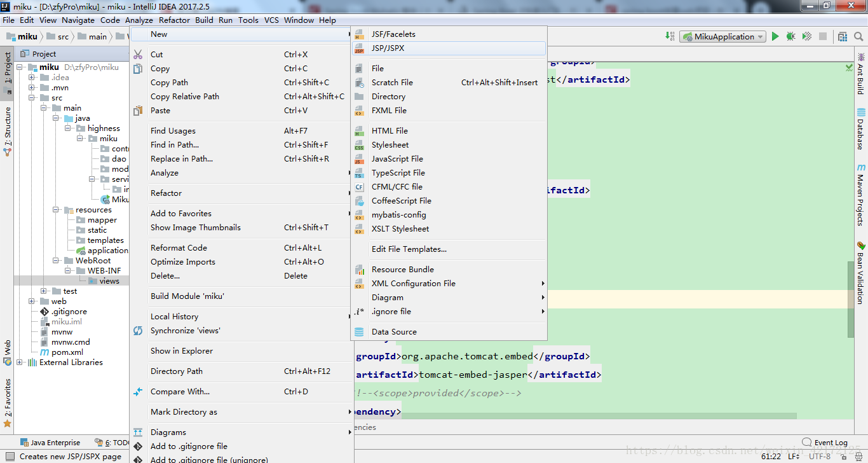This screenshot has width=868, height=463.
Task: Run MikuApplication with the green play icon
Action: pyautogui.click(x=775, y=37)
